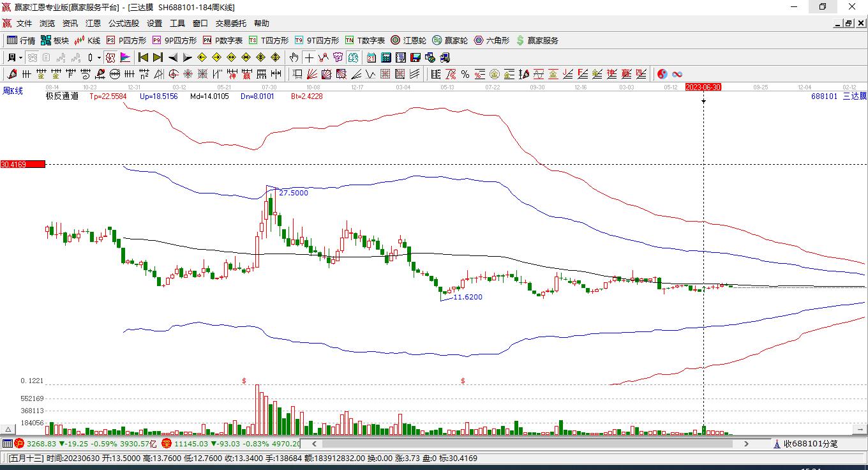Select the hand pan tool
The width and height of the screenshot is (868, 470).
point(294,57)
